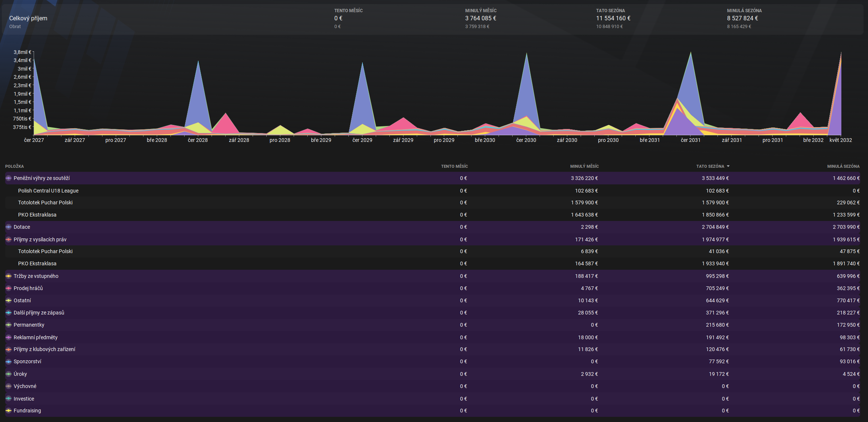Image resolution: width=868 pixels, height=422 pixels.
Task: Open the Celkový příjem summary panel
Action: point(28,18)
